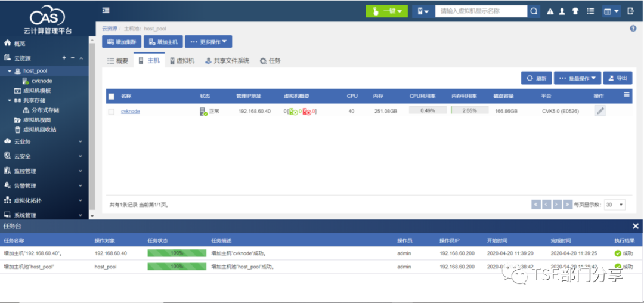Image resolution: width=644 pixels, height=303 pixels.
Task: Collapse the 云资源 section
Action: click(x=81, y=58)
